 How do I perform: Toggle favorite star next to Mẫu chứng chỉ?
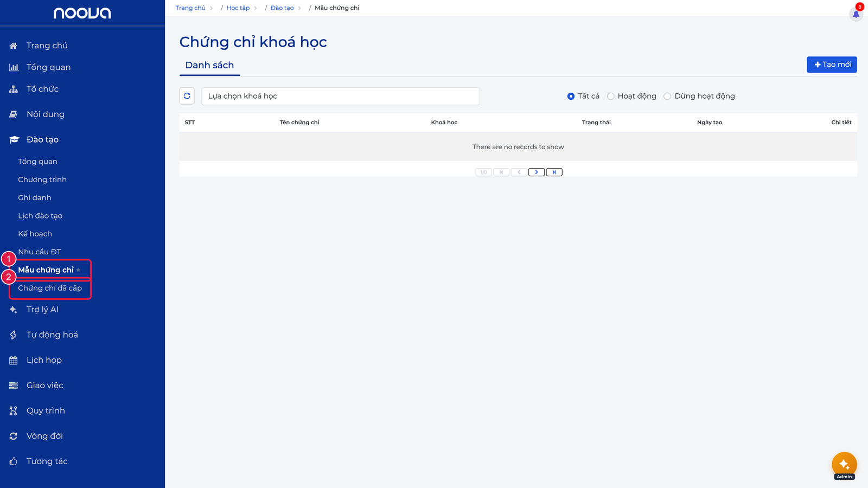point(78,270)
